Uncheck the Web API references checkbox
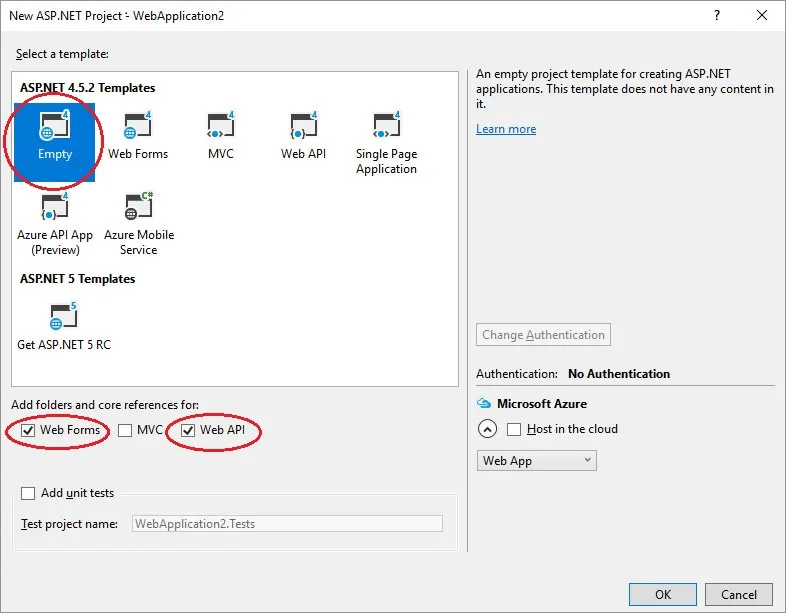The height and width of the screenshot is (613, 786). click(188, 430)
